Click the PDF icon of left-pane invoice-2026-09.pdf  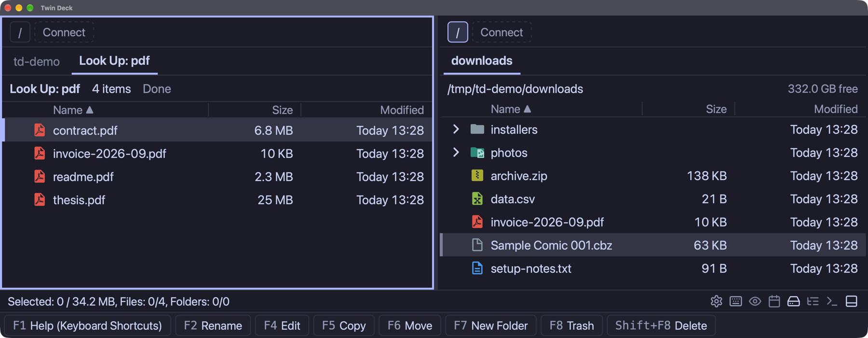(40, 153)
